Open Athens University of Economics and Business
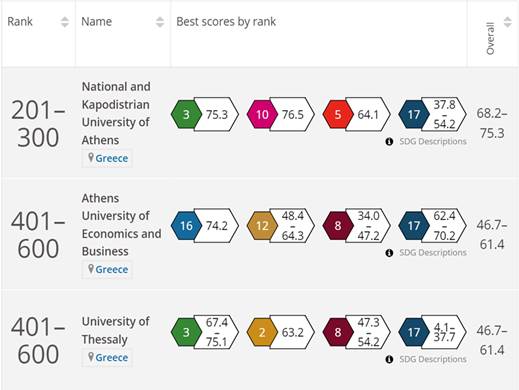The width and height of the screenshot is (519, 390). (122, 225)
